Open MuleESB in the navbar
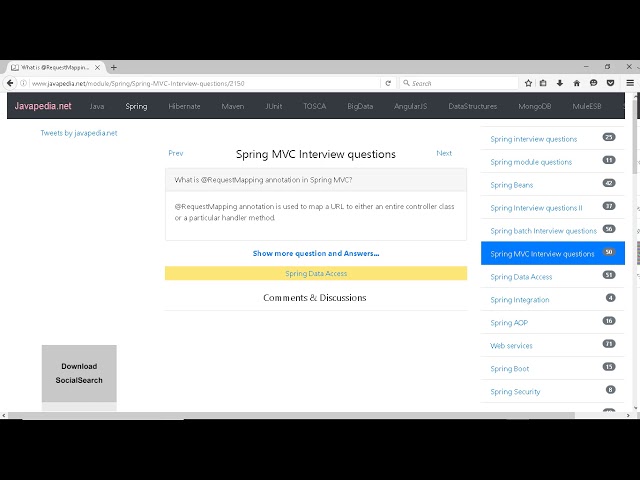The height and width of the screenshot is (480, 640). click(x=587, y=106)
